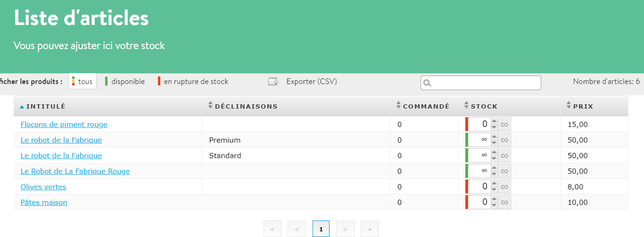Select page 1 in pagination
Image resolution: width=644 pixels, height=237 pixels.
(321, 229)
